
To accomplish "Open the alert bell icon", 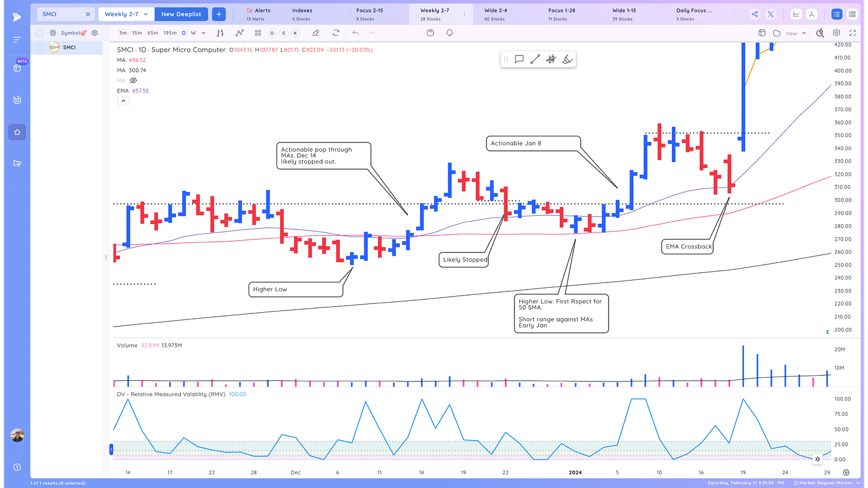I will coord(449,33).
